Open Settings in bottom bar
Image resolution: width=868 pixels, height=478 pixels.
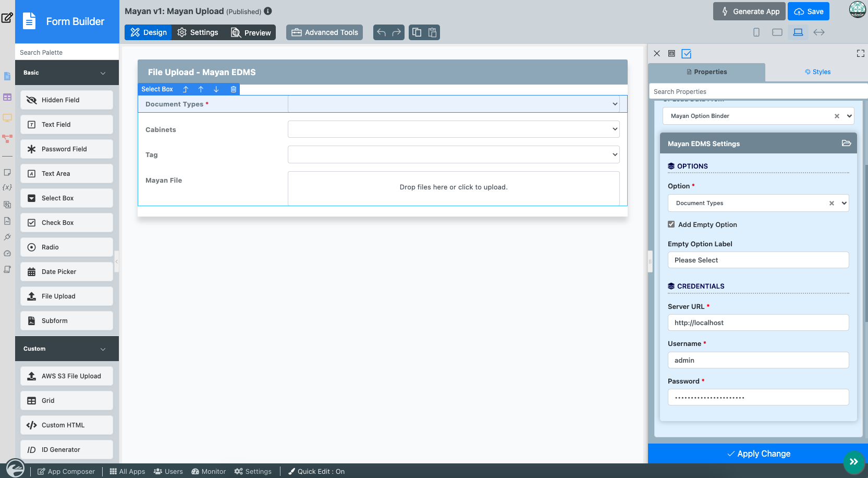(253, 471)
